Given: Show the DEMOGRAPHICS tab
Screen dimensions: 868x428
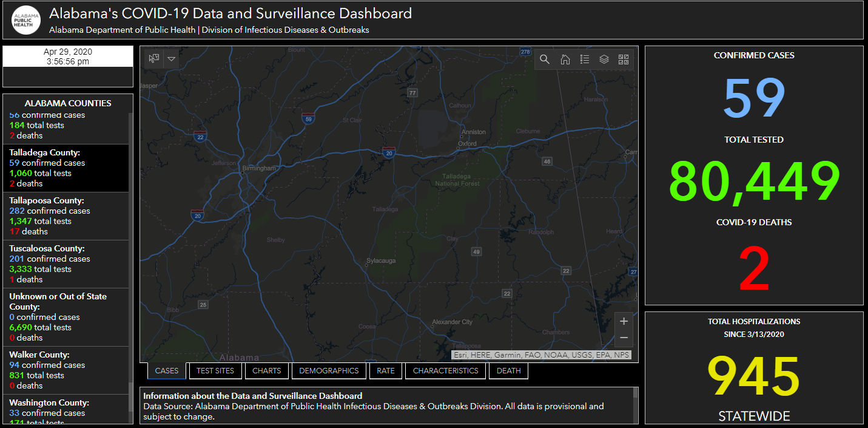Looking at the screenshot, I should click(x=329, y=371).
